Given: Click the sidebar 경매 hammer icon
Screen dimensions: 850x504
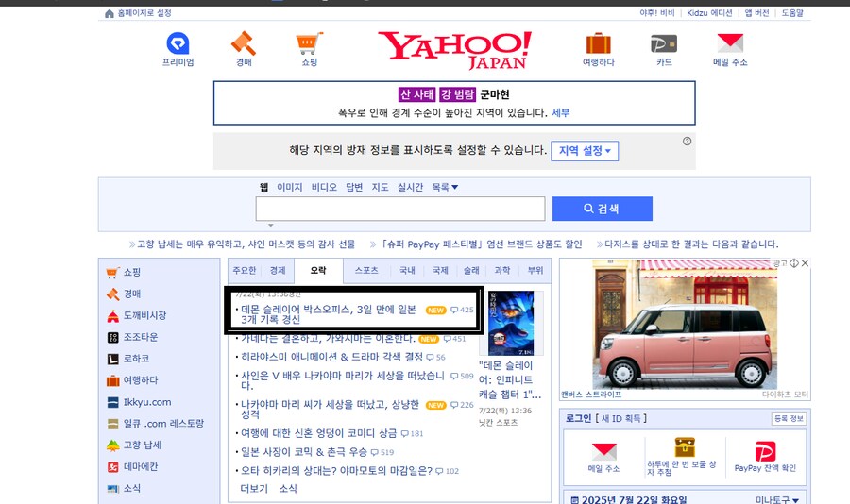Looking at the screenshot, I should click(x=112, y=294).
